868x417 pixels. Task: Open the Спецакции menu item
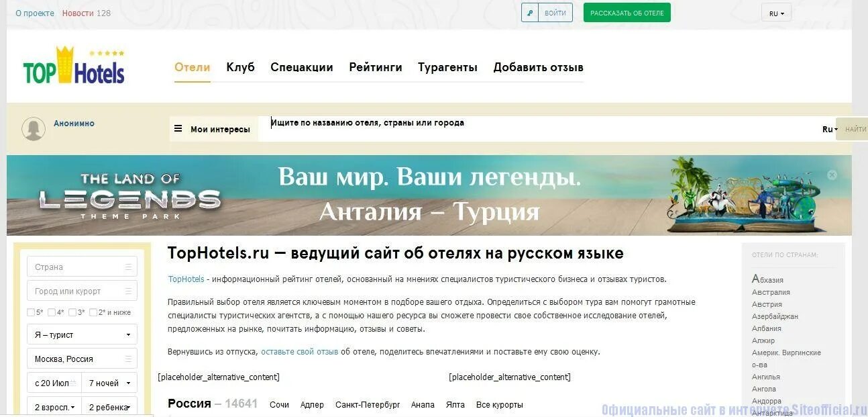[302, 67]
